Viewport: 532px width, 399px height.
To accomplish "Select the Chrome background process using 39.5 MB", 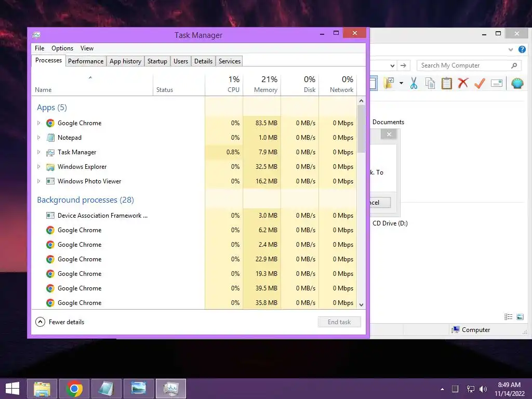I will tap(194, 288).
